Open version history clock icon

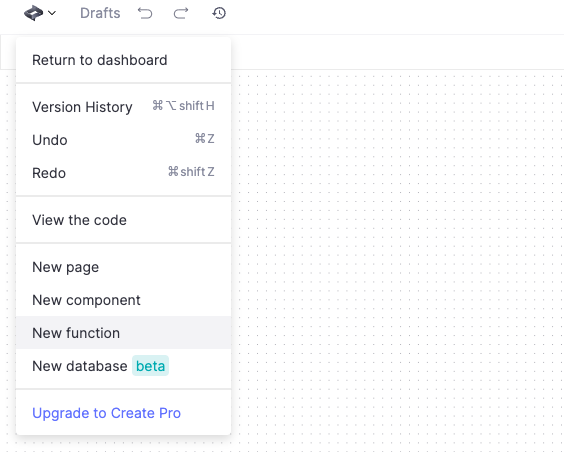pos(219,13)
